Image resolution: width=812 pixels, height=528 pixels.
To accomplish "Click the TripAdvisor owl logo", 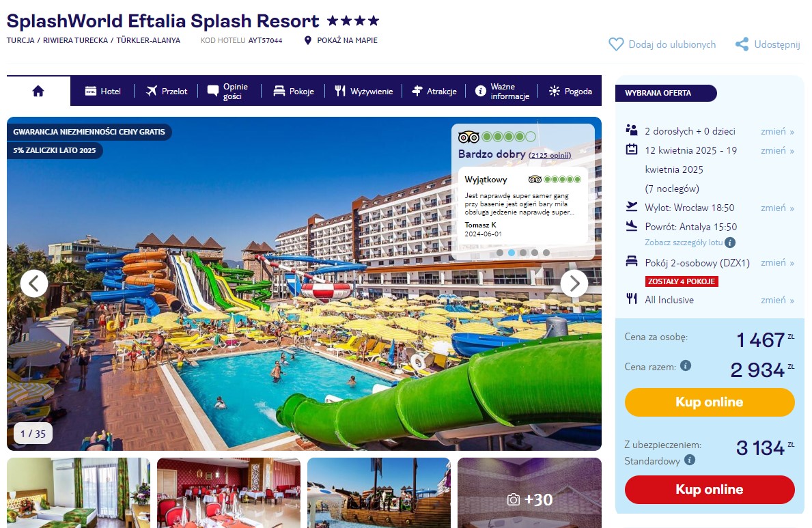I will (468, 137).
